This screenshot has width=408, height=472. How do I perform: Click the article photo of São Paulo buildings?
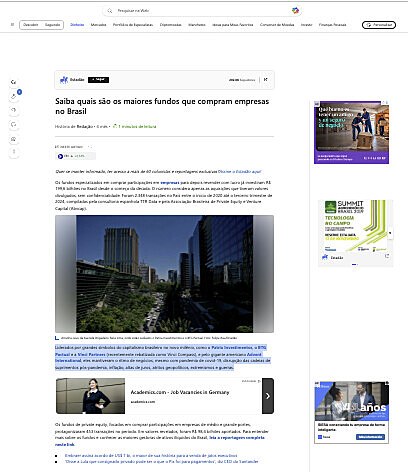point(164,274)
